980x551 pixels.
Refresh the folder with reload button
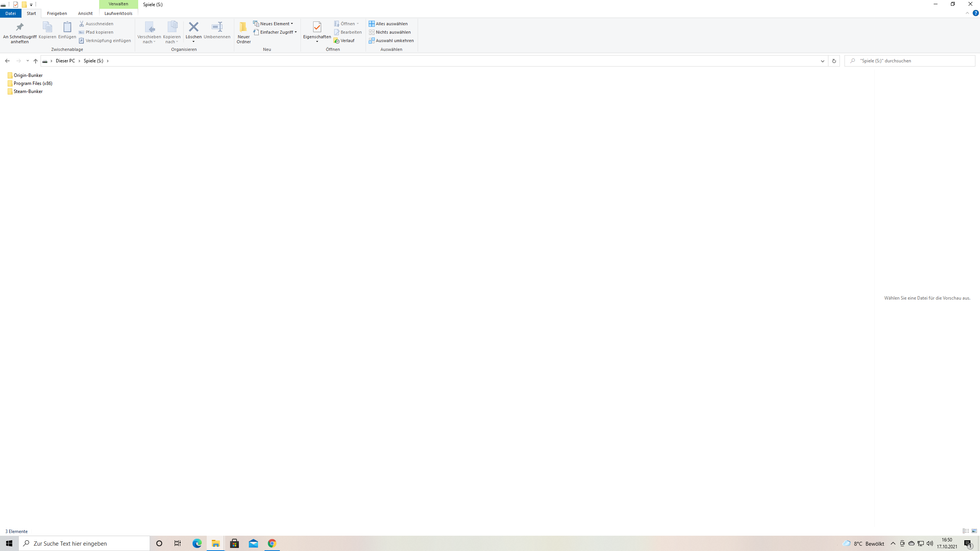pos(834,61)
